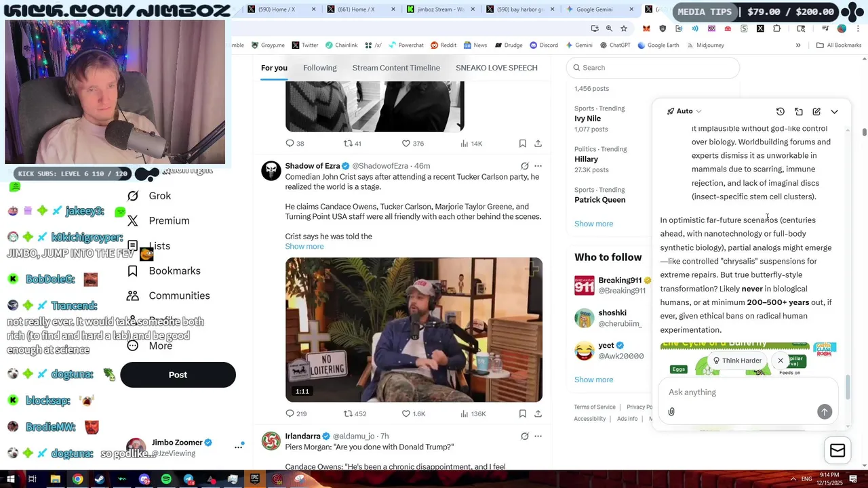The height and width of the screenshot is (488, 868).
Task: Open ChatGPT bookmark
Action: (x=614, y=45)
